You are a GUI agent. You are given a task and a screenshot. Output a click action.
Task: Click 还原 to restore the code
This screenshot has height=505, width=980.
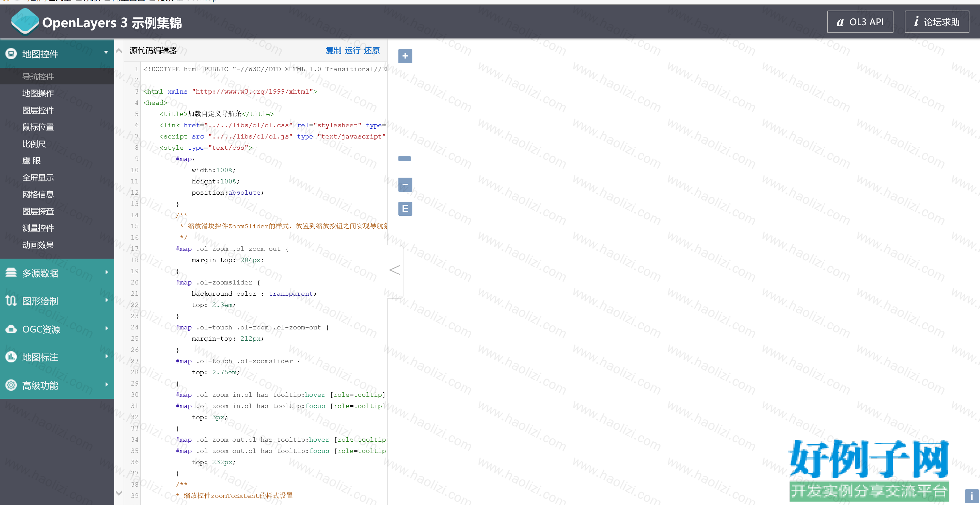[x=372, y=51]
